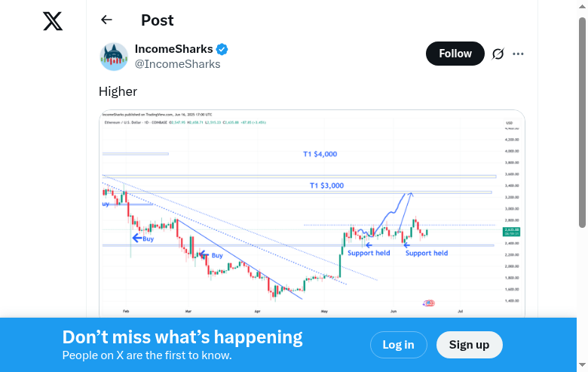Open the Grok icon beside Follow
The width and height of the screenshot is (588, 372).
coord(498,54)
